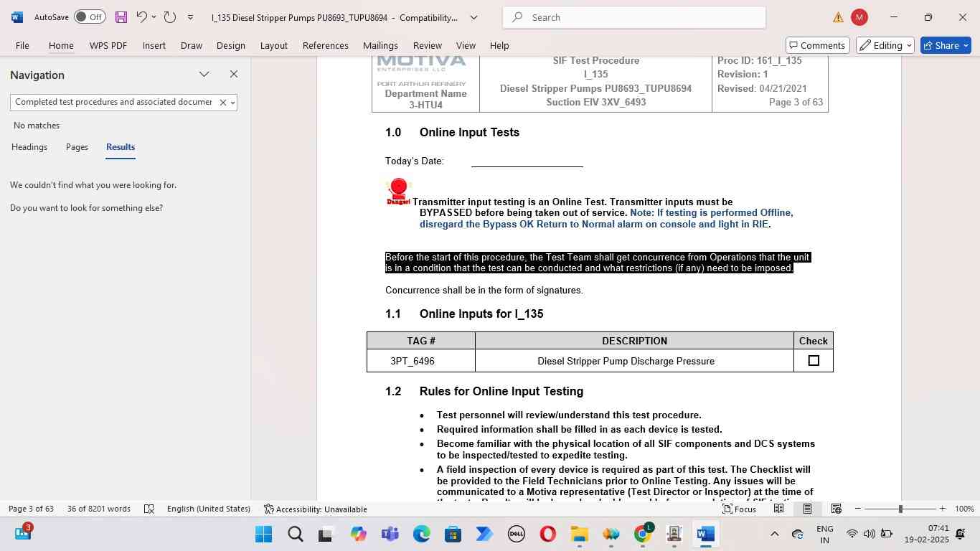This screenshot has height=551, width=980.
Task: Switch to Print Layout view
Action: (807, 509)
